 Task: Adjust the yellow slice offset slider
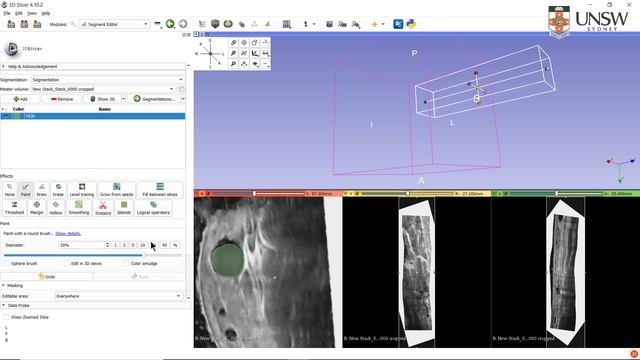point(407,193)
